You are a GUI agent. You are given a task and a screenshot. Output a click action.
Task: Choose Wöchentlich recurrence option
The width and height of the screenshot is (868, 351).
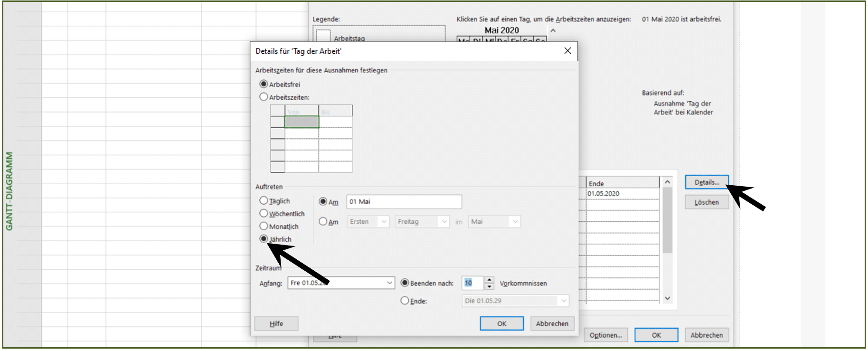[264, 213]
